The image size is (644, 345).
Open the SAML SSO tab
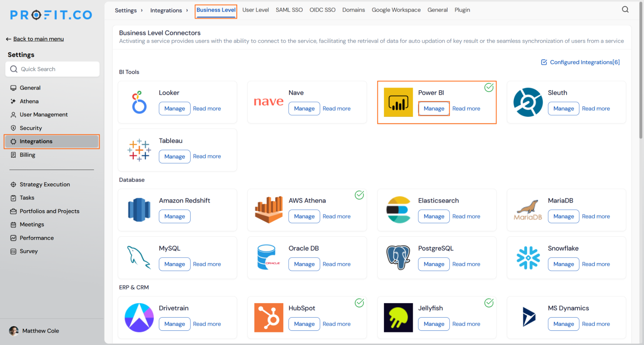coord(289,10)
